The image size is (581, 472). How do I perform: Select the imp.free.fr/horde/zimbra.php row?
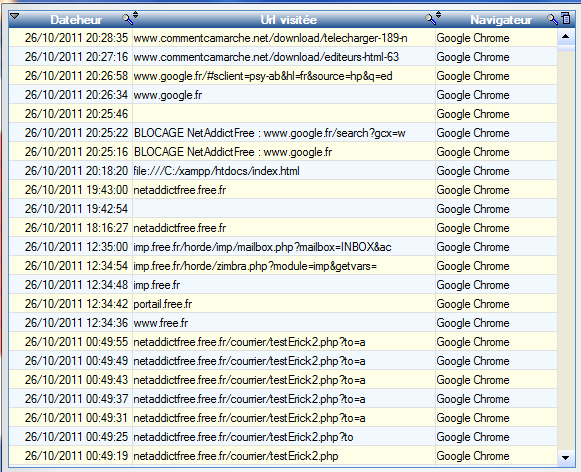(283, 266)
